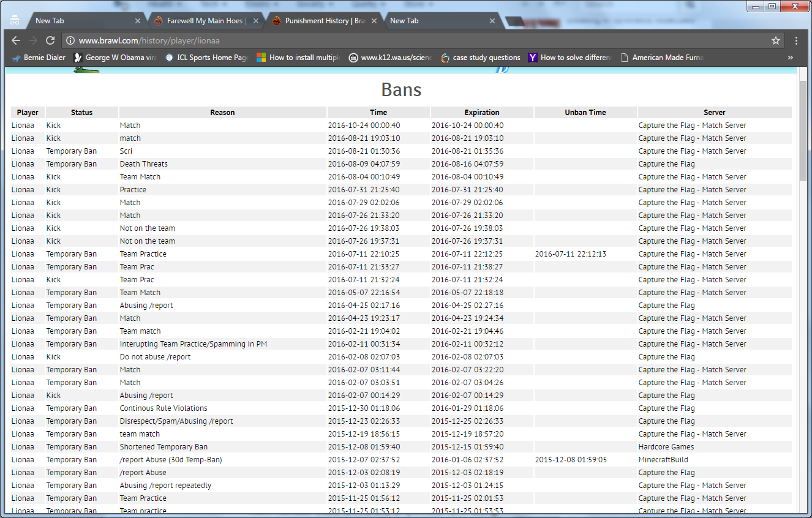
Task: Bookmark this page with the star icon
Action: point(775,40)
